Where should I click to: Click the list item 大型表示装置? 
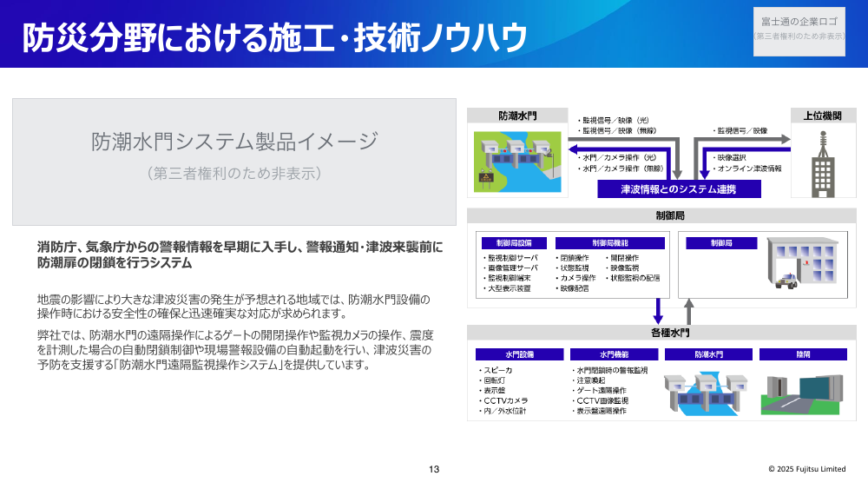[507, 288]
